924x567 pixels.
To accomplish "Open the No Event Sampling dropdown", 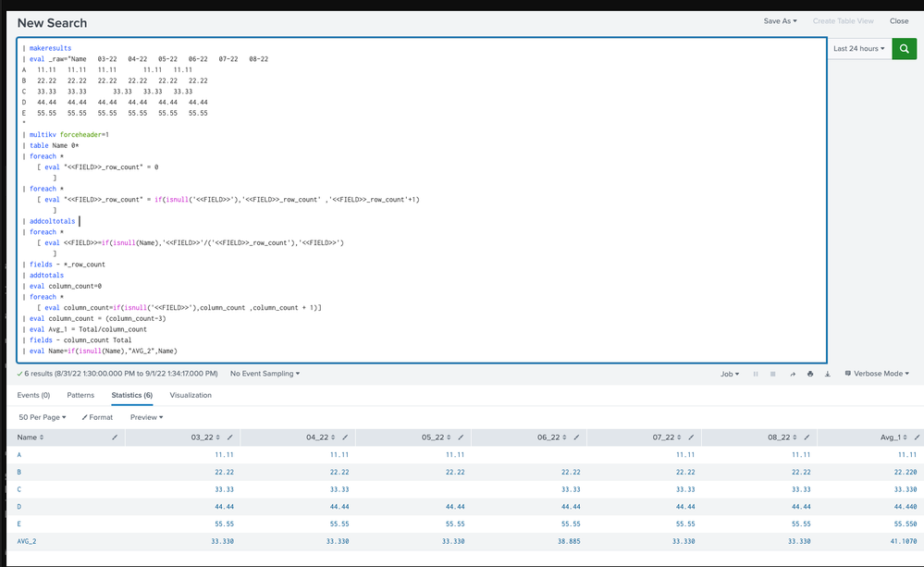I will [265, 374].
